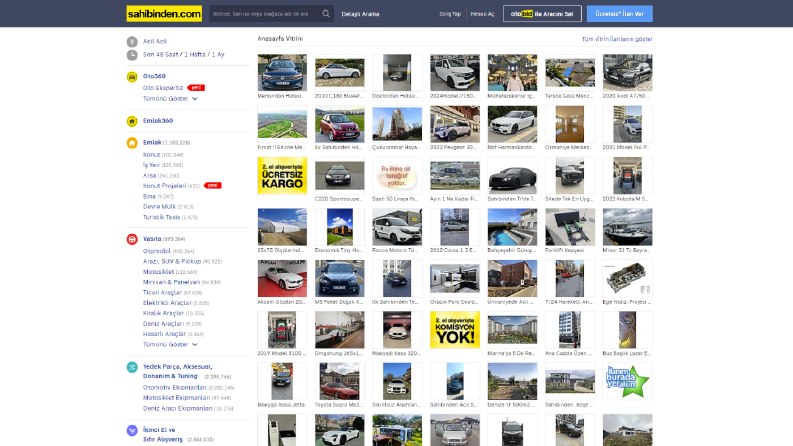Expand Tümünü Göster under Oto360
Screen dimensions: 793x446
[170, 99]
